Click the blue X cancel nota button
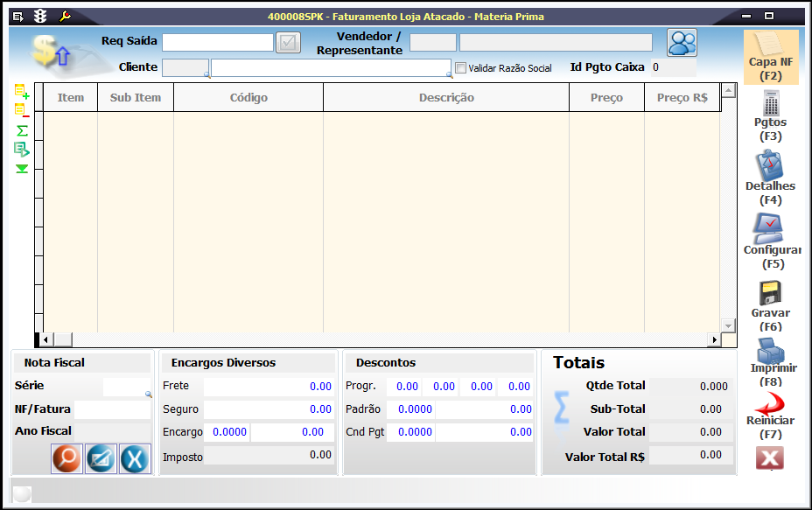Image resolution: width=812 pixels, height=510 pixels. [x=135, y=458]
